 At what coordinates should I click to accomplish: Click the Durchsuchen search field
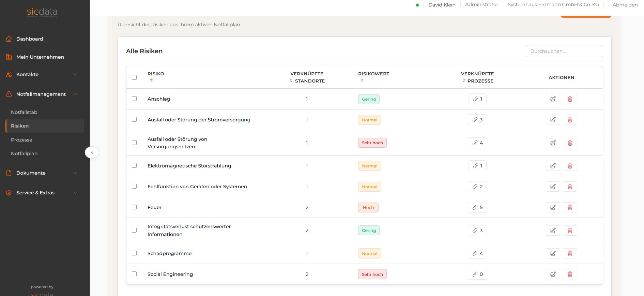(564, 51)
